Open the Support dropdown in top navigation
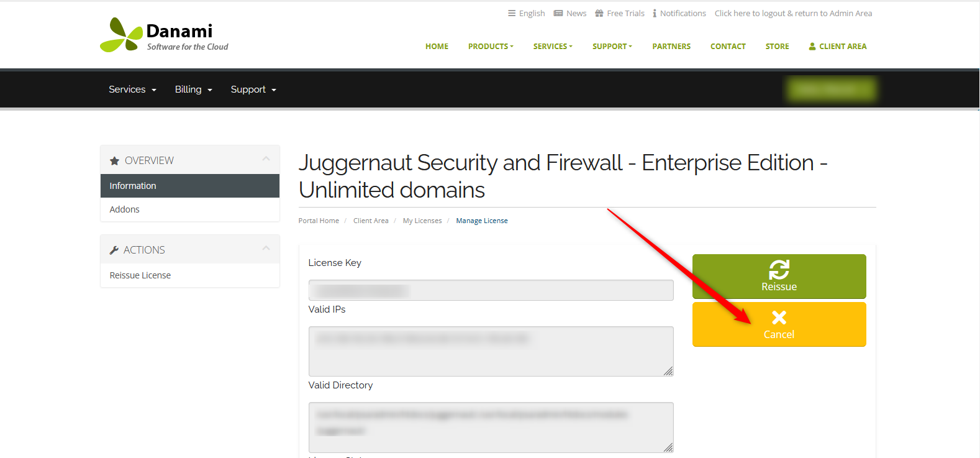This screenshot has width=980, height=458. [612, 47]
